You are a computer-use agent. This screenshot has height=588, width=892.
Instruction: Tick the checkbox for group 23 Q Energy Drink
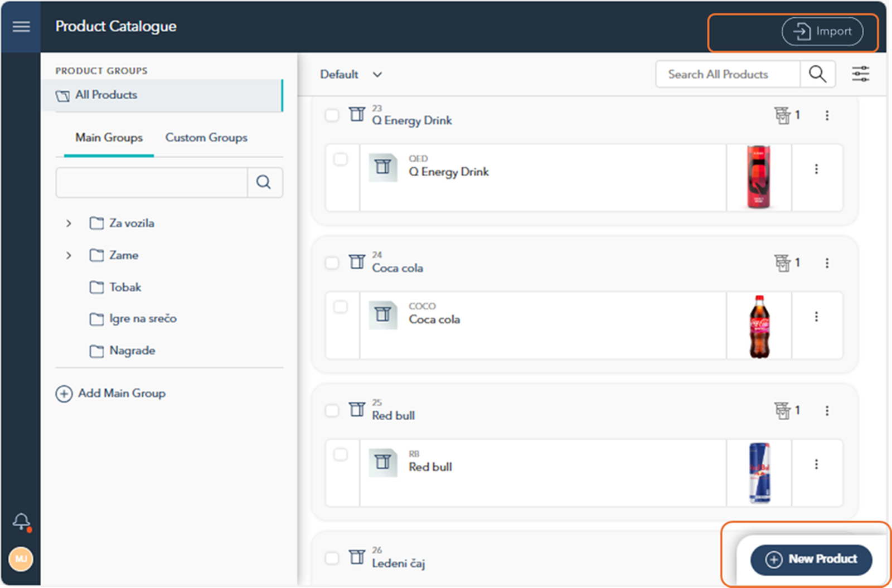pos(332,115)
